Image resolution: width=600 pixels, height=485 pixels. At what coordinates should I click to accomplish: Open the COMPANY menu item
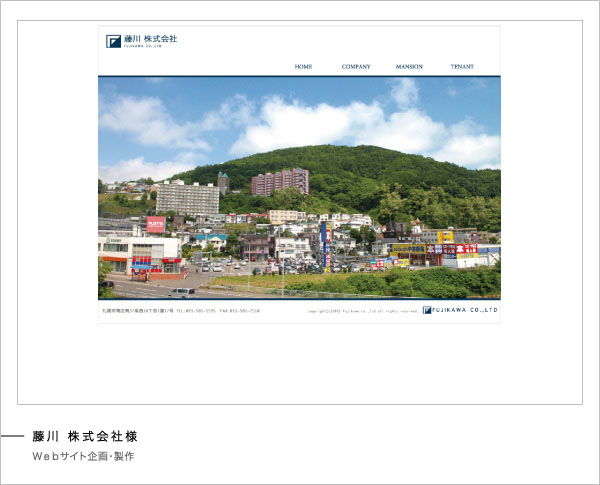click(x=356, y=67)
